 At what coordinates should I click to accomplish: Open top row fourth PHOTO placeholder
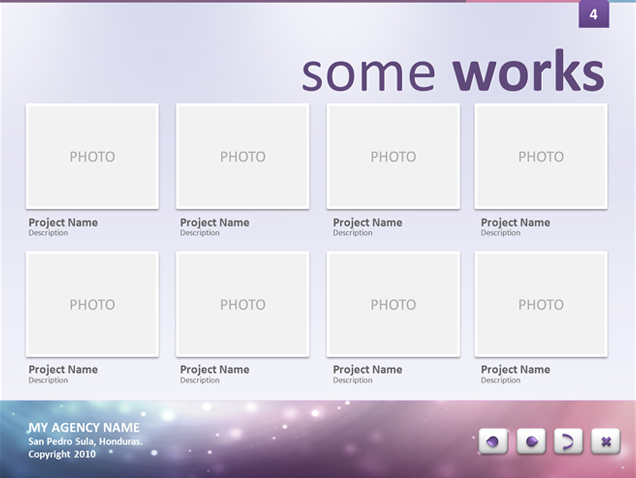click(x=541, y=157)
